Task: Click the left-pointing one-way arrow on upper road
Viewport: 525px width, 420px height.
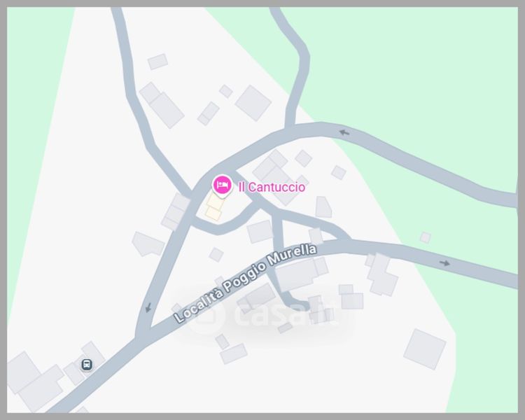Action: [x=344, y=132]
